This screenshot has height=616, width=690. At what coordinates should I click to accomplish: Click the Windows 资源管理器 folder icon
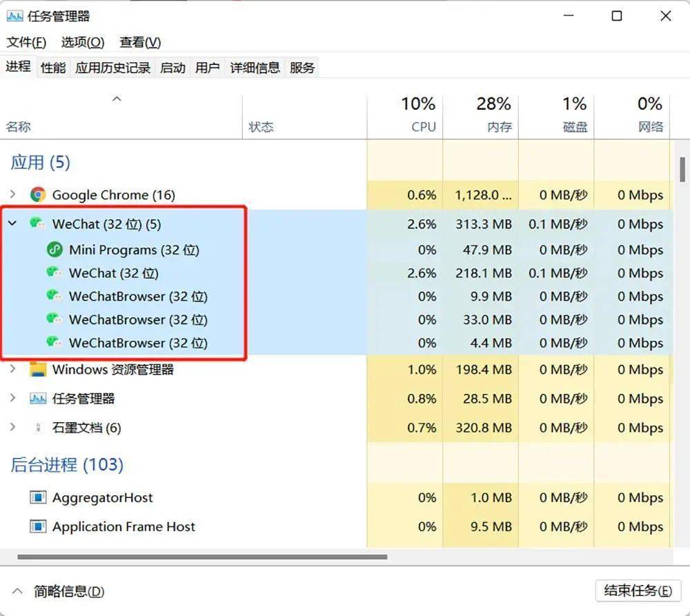(x=37, y=370)
